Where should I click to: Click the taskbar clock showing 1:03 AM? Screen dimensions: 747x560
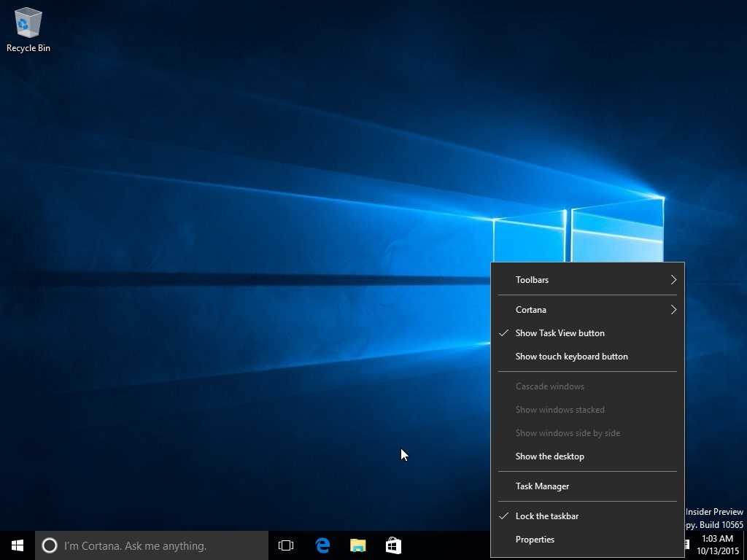point(716,545)
